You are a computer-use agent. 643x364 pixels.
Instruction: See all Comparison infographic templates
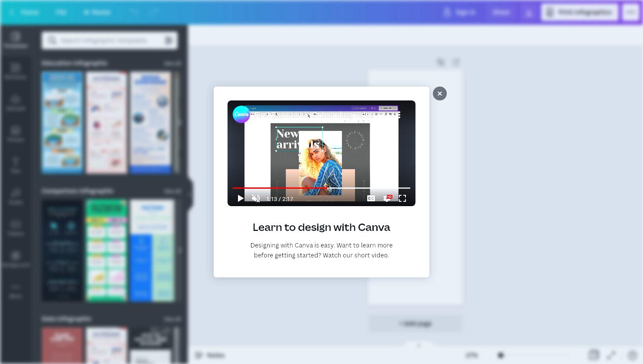click(172, 191)
